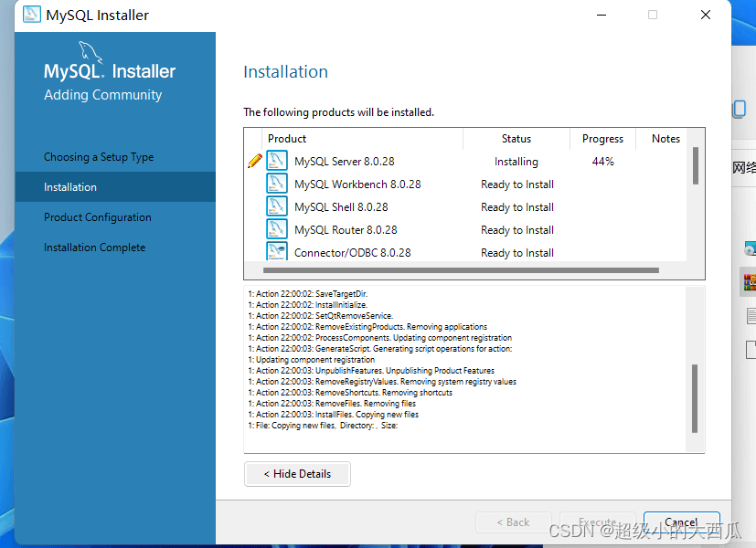Click the Execute button
Image resolution: width=756 pixels, height=548 pixels.
tap(597, 522)
